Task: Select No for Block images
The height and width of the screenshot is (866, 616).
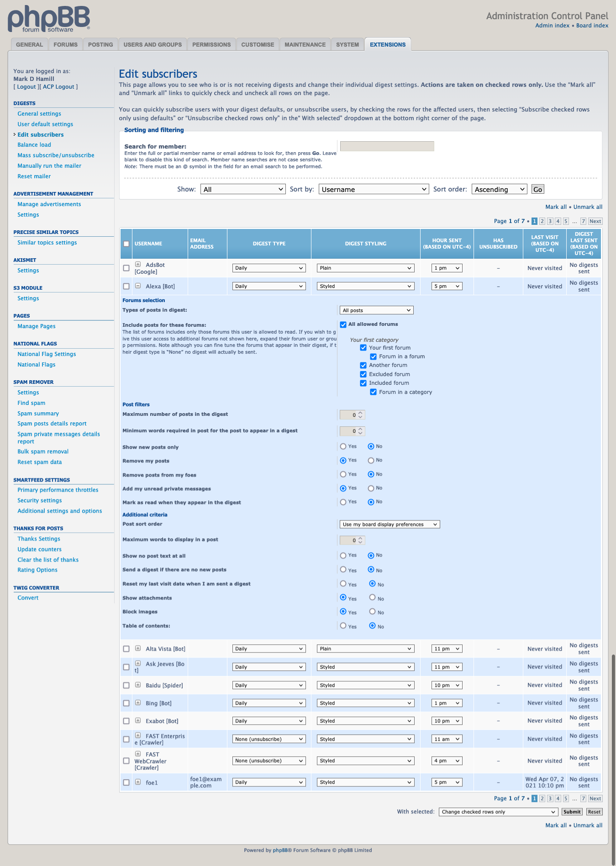Action: 373,611
